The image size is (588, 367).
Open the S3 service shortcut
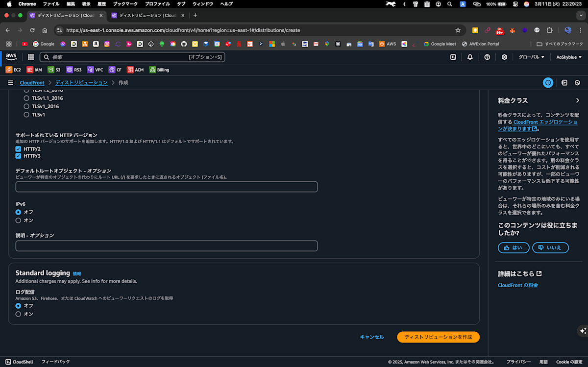coord(54,70)
